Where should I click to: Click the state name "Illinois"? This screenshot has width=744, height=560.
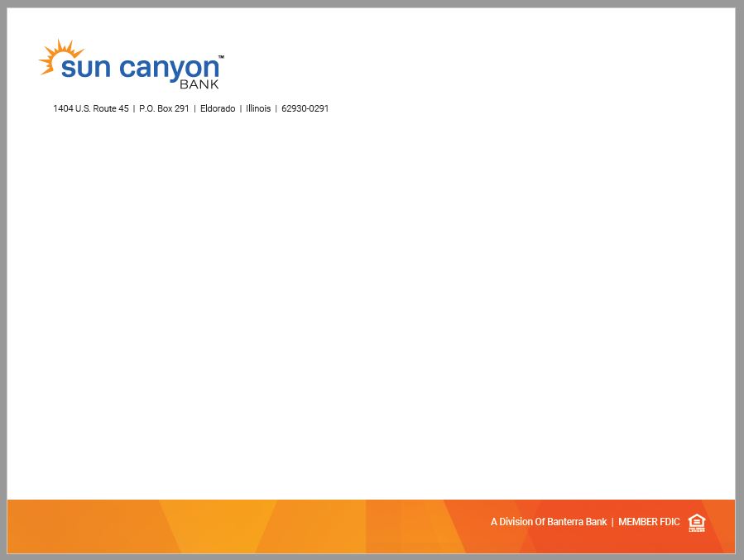coord(258,108)
